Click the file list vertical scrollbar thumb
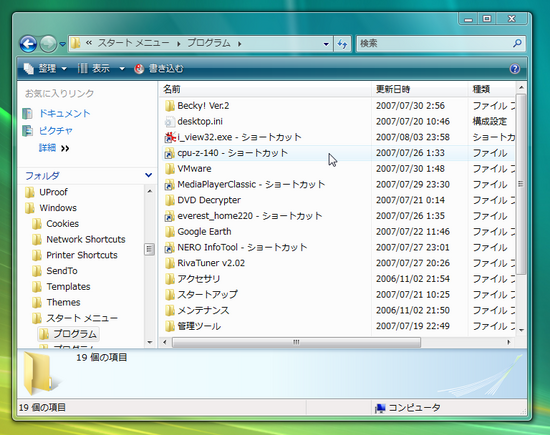The width and height of the screenshot is (550, 435). click(x=521, y=184)
